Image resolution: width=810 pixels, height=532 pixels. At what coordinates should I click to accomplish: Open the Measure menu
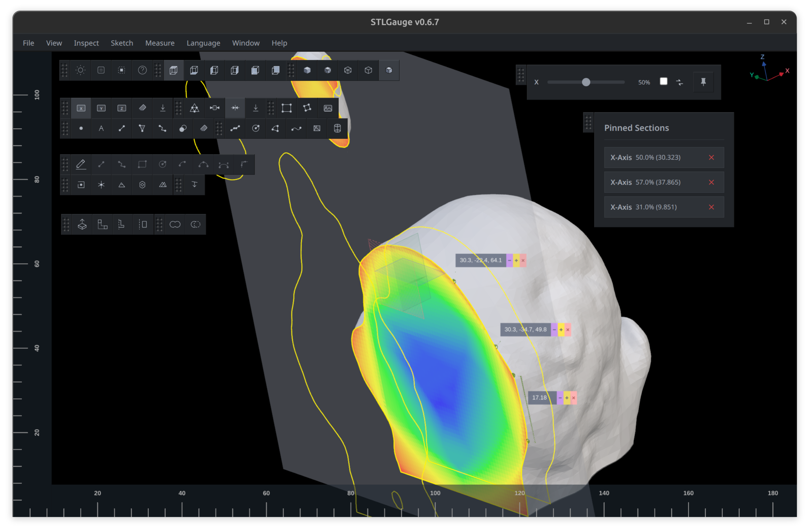pyautogui.click(x=160, y=43)
